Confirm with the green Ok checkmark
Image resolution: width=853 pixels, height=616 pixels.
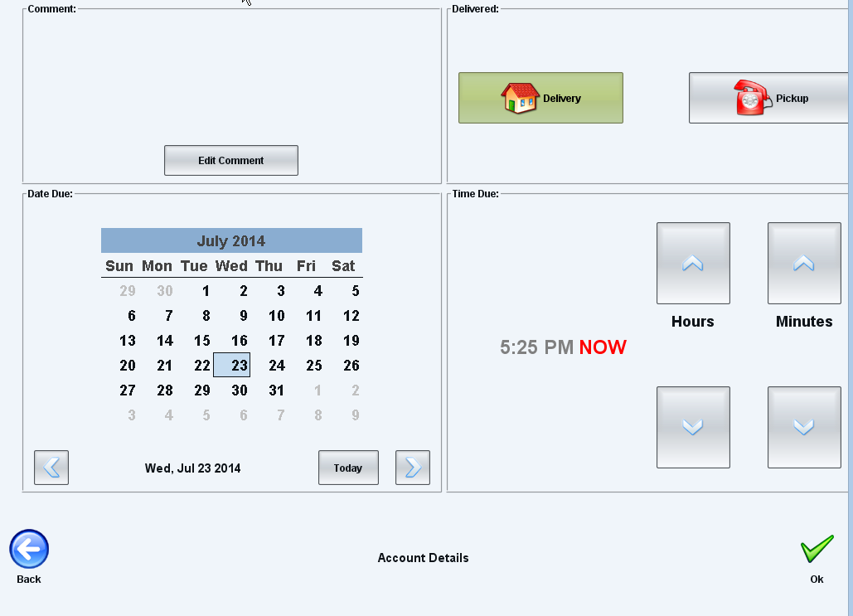tap(817, 549)
